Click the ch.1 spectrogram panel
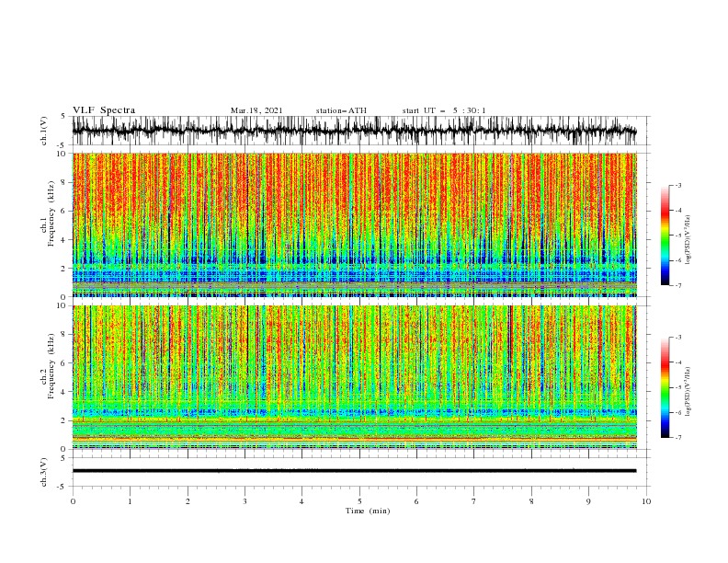 [x=354, y=224]
